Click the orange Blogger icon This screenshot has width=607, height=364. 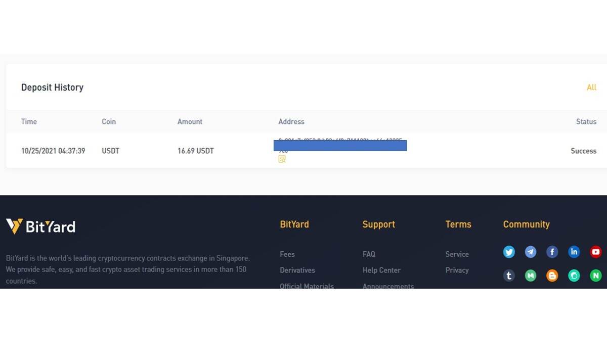point(552,276)
